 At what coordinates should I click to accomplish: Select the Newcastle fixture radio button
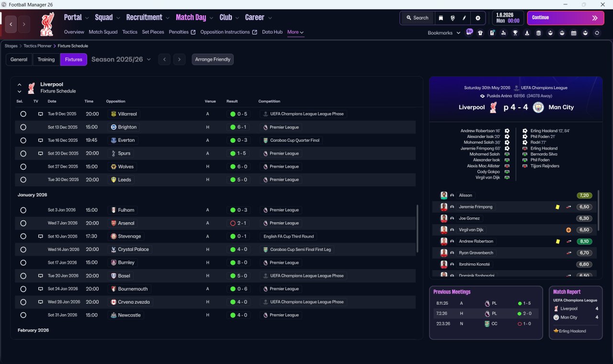point(23,315)
